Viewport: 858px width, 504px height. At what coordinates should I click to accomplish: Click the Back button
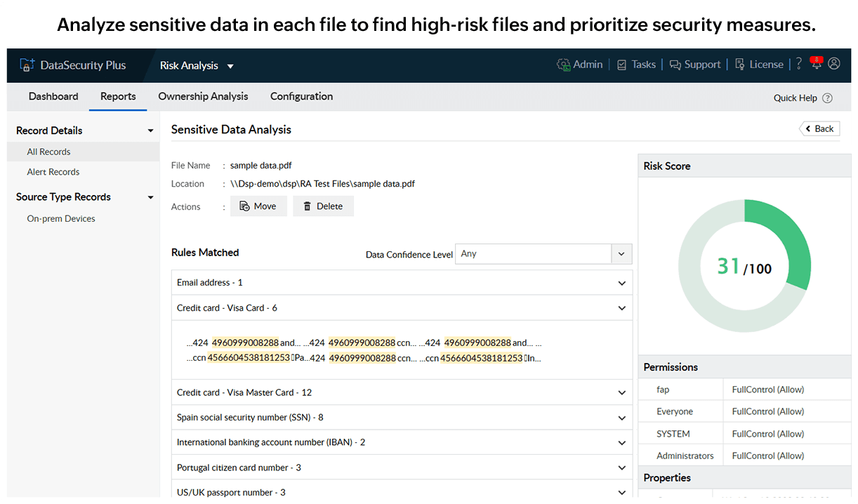point(819,128)
